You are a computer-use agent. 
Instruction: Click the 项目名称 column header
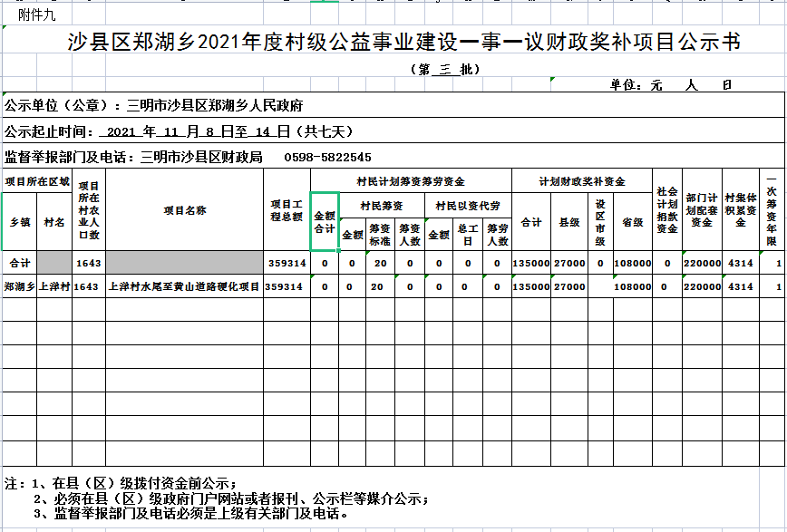(x=184, y=210)
